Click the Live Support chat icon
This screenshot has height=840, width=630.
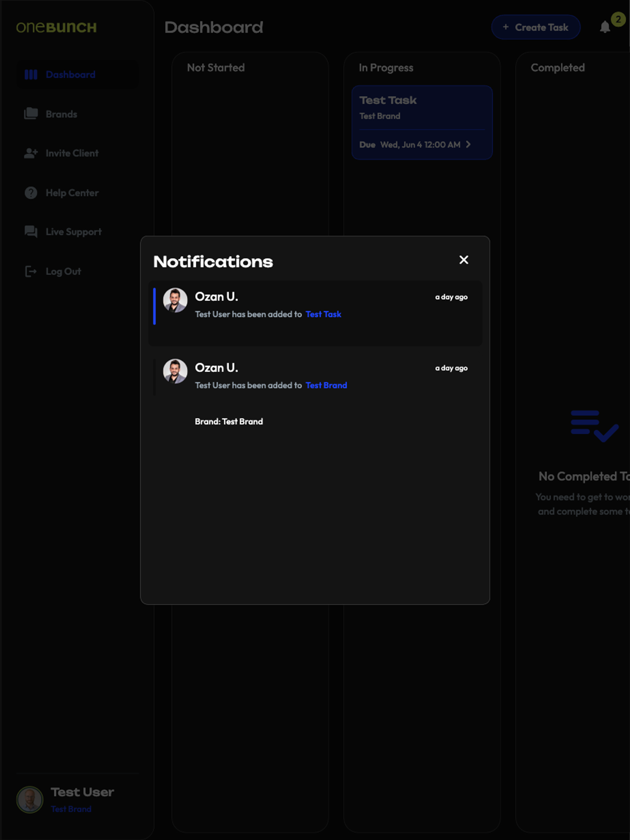tap(31, 232)
